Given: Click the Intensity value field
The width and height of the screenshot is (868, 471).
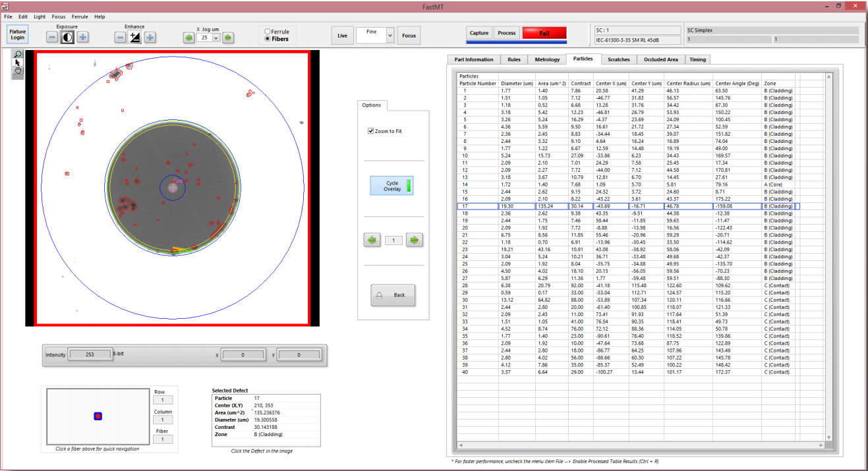Looking at the screenshot, I should coord(90,354).
